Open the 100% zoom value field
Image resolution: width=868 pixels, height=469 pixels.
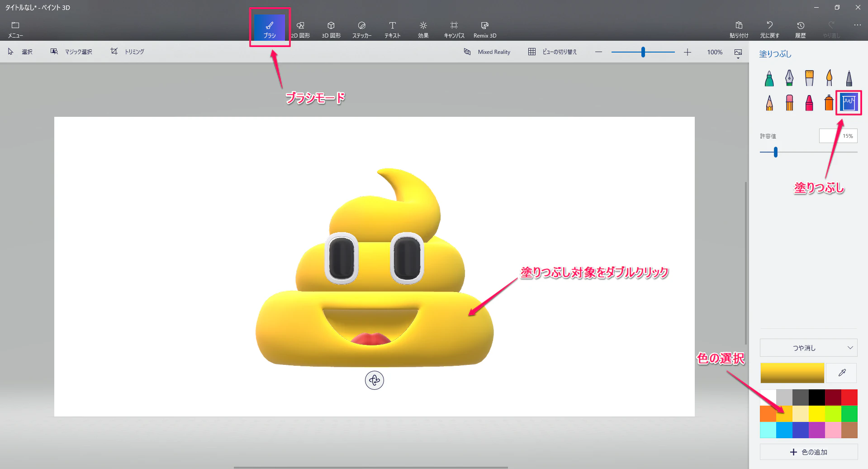coord(715,52)
